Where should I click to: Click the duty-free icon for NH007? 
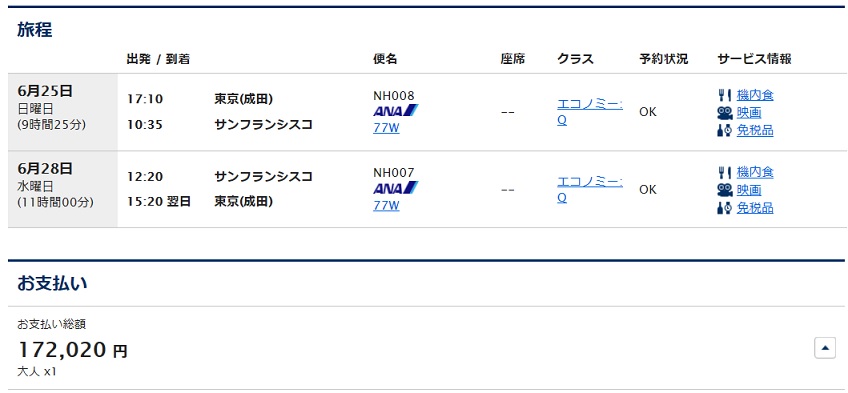724,208
